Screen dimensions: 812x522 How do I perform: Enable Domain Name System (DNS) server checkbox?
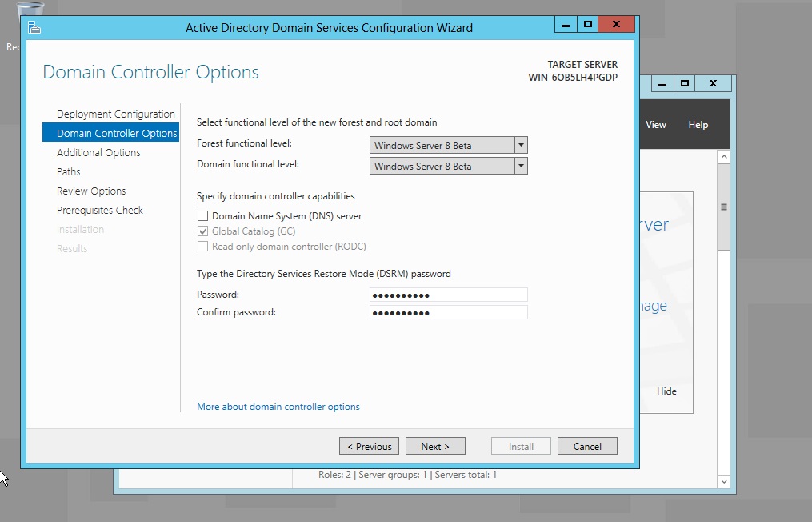click(x=202, y=215)
